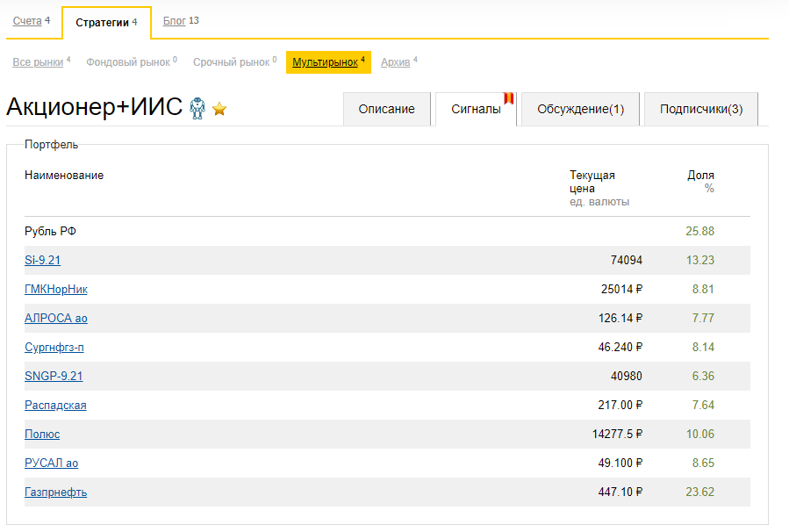Image resolution: width=789 pixels, height=532 pixels.
Task: Click the 13.23 share value
Action: [700, 260]
